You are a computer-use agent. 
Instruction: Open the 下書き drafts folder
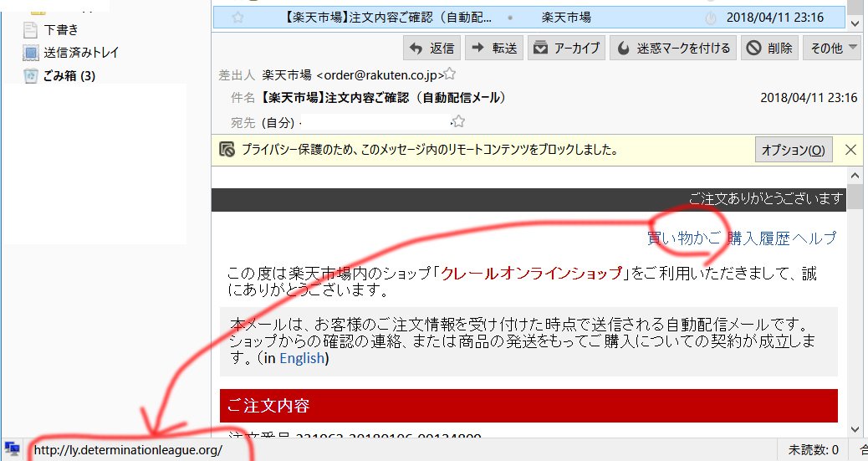(61, 29)
